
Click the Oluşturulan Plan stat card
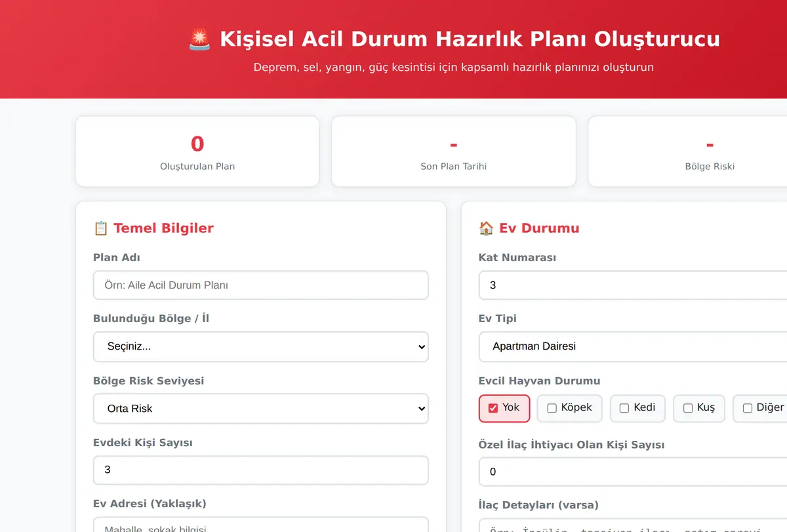[197, 152]
